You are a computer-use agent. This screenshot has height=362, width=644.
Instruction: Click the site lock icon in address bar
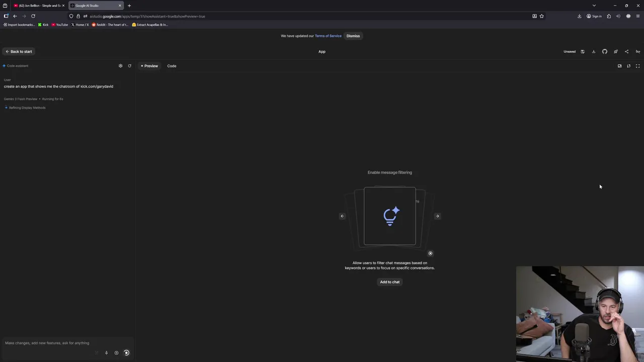click(x=78, y=16)
